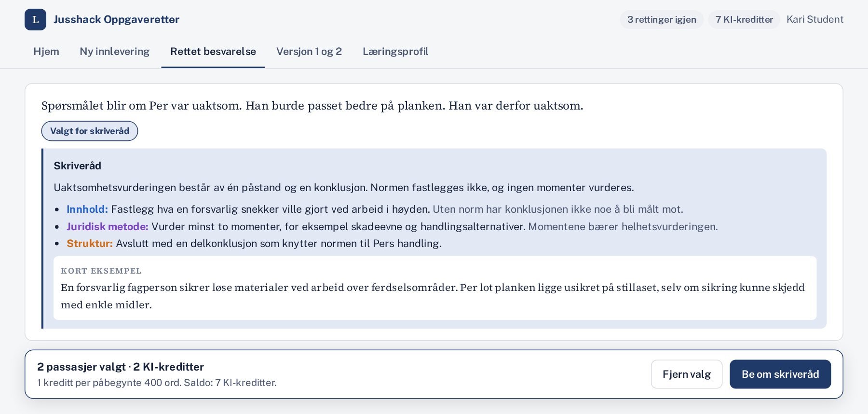
Task: Click the text 'Uten norm har konklusjonen'
Action: click(558, 209)
